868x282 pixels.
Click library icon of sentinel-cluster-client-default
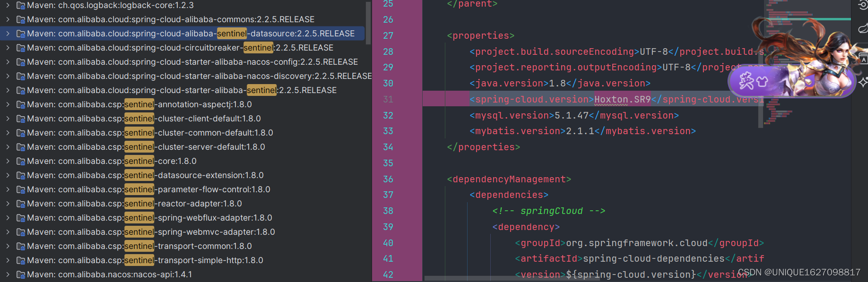[x=21, y=119]
